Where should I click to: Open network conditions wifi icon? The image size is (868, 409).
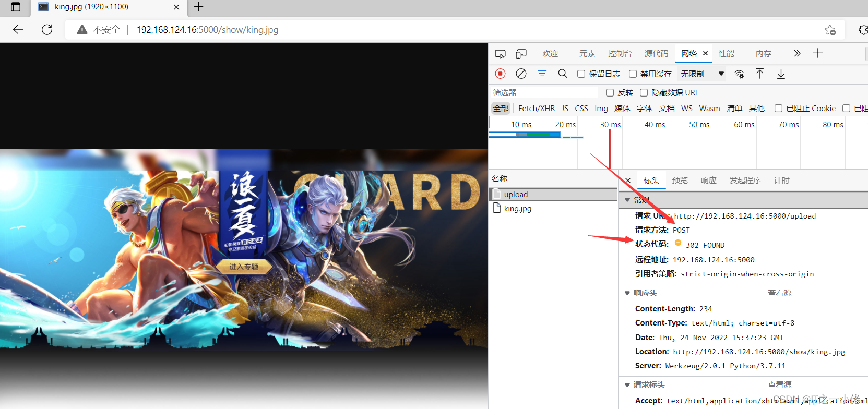[739, 74]
